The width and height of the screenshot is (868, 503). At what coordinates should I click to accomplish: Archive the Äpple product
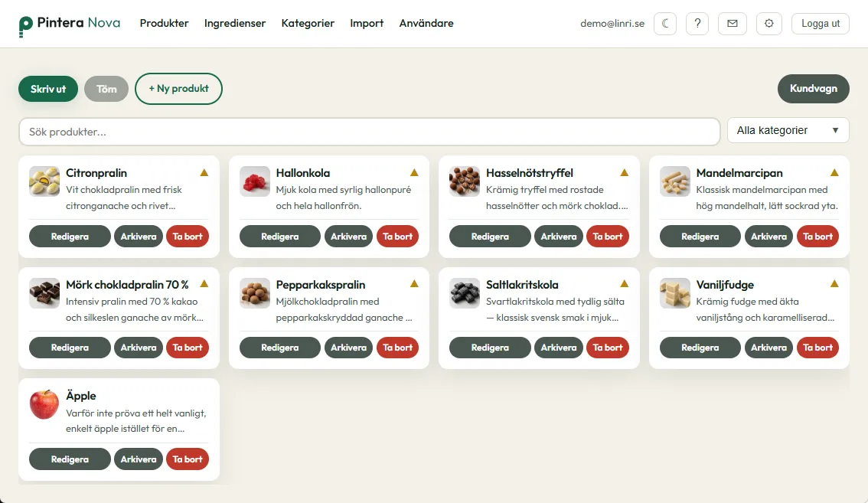(139, 459)
